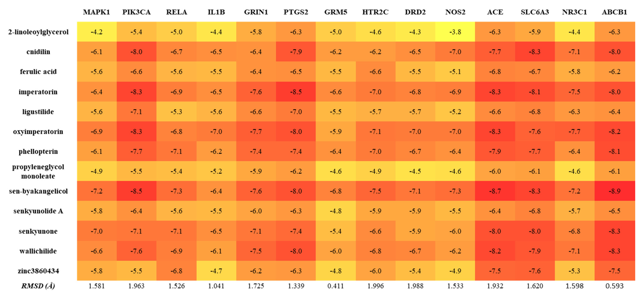The image size is (644, 299).
Task: Select the dark red -8.9 cell under ABCB1
Action: [614, 191]
